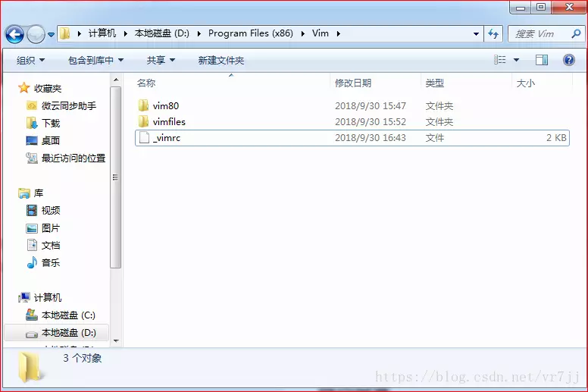Go back with the Back arrow button
Image resolution: width=588 pixels, height=392 pixels.
(x=14, y=35)
